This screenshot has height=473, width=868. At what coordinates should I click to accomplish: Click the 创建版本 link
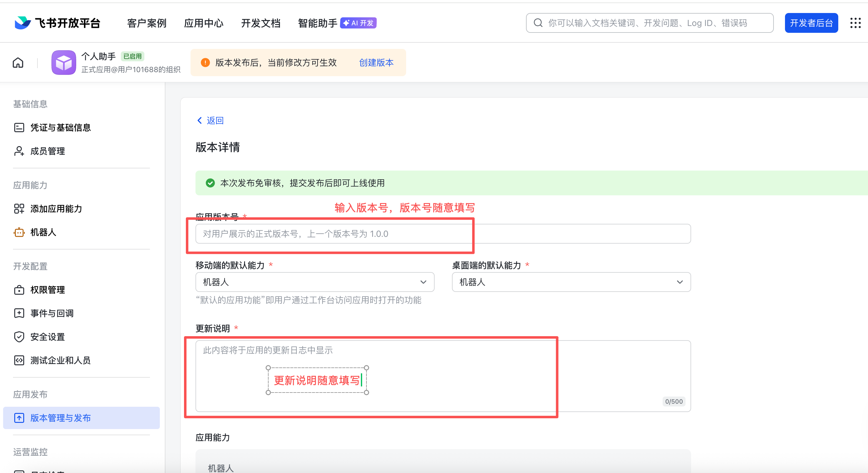click(376, 63)
